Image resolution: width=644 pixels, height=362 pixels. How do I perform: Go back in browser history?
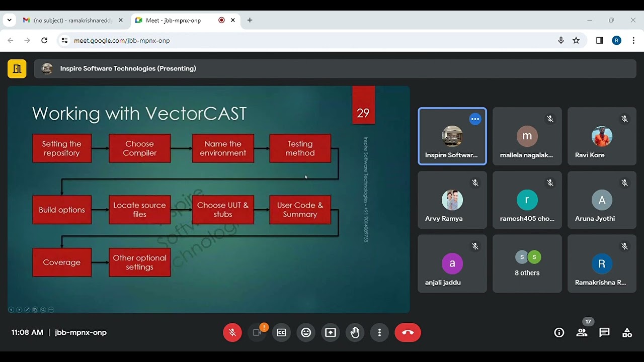point(11,40)
